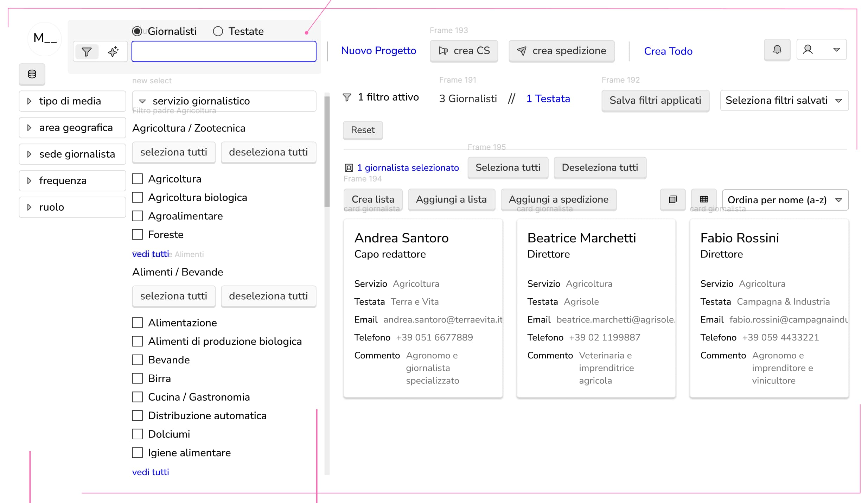Tick the Agroalimentare checkbox
The height and width of the screenshot is (503, 868).
[x=138, y=216]
